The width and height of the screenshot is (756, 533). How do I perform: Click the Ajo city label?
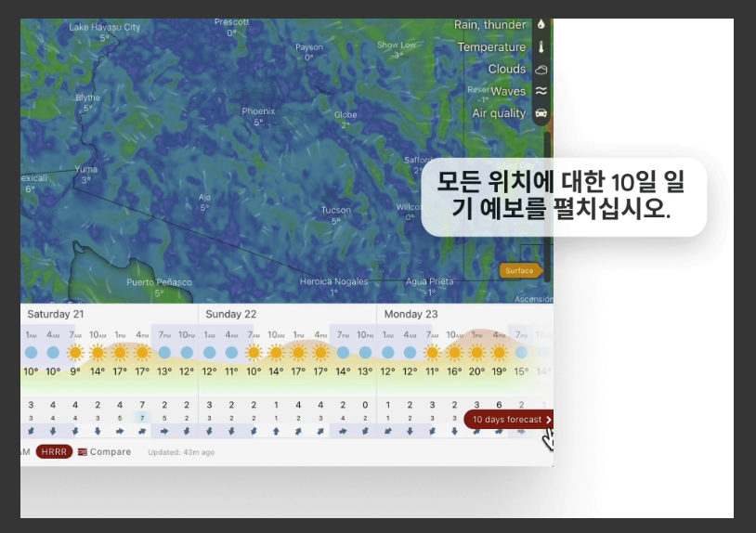coord(204,198)
